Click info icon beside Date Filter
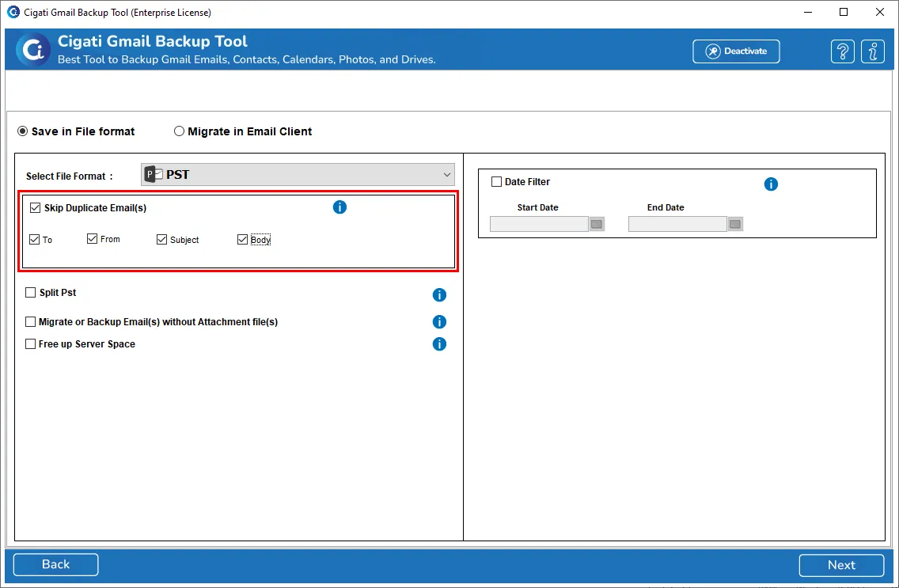This screenshot has height=588, width=899. click(771, 184)
